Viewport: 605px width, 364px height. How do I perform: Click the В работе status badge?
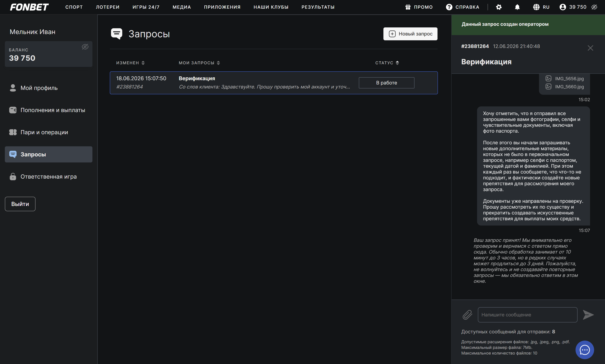[386, 83]
